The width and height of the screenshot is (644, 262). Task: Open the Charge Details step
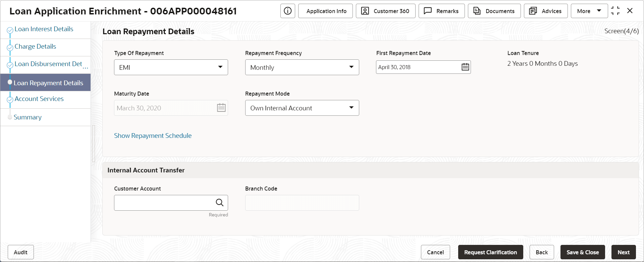tap(35, 47)
